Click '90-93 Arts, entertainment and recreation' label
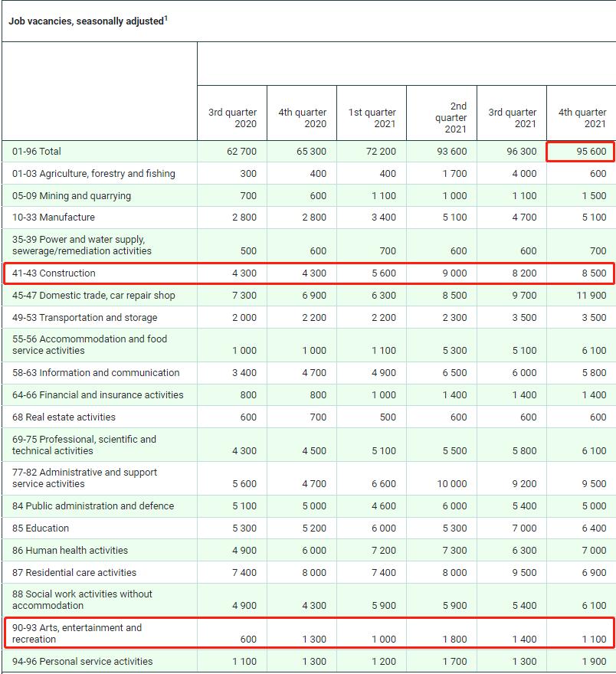The height and width of the screenshot is (674, 616). click(77, 633)
